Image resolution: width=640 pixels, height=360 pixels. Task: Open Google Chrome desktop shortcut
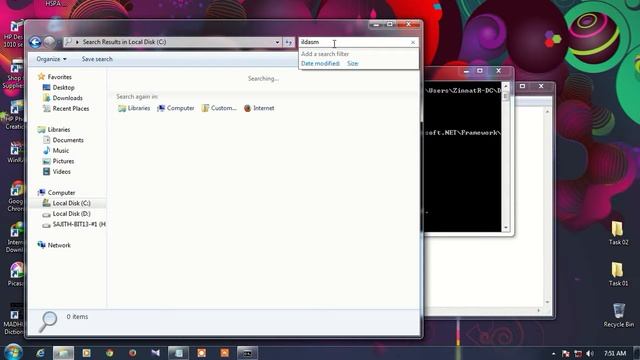point(16,197)
